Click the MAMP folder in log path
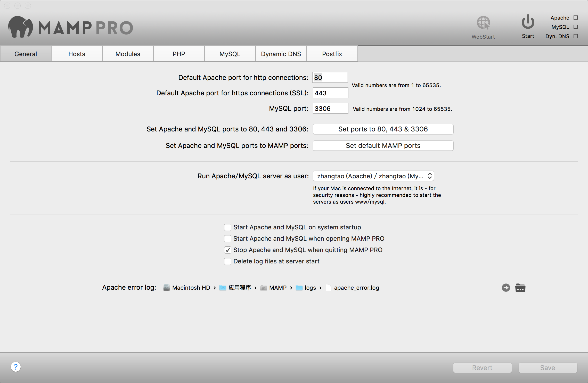The height and width of the screenshot is (383, 588). click(x=273, y=288)
